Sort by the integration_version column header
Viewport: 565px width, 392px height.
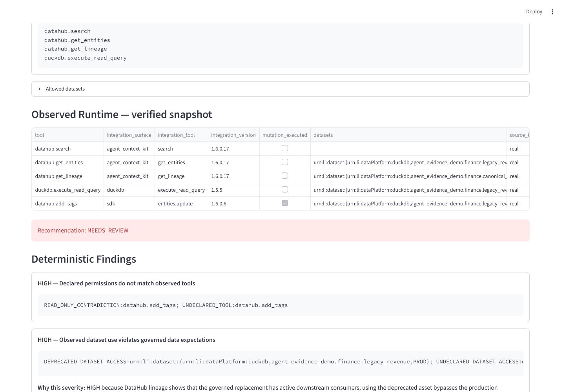tap(233, 135)
